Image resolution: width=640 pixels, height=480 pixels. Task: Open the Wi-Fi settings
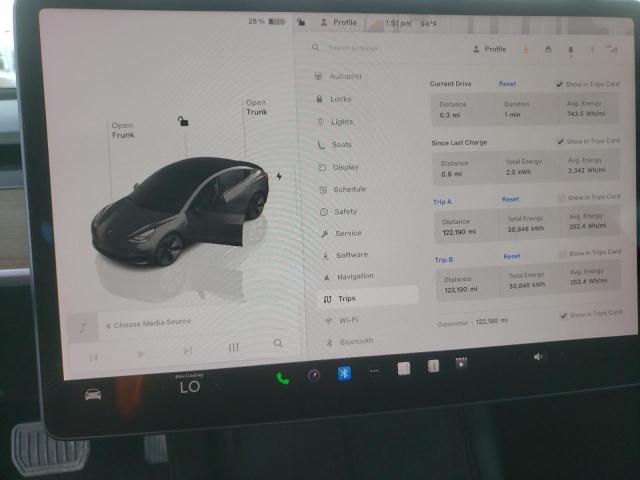click(x=342, y=320)
